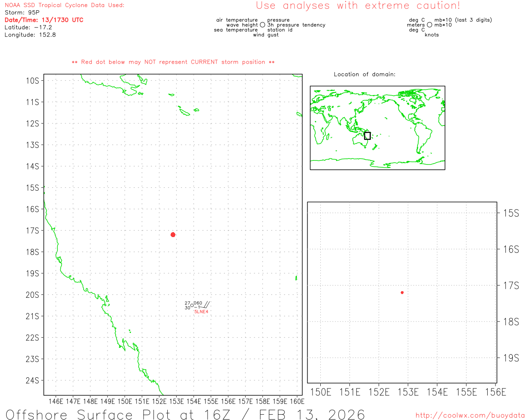Click the red storm dot on main map
Screen dimensions: 525x420
[173, 235]
